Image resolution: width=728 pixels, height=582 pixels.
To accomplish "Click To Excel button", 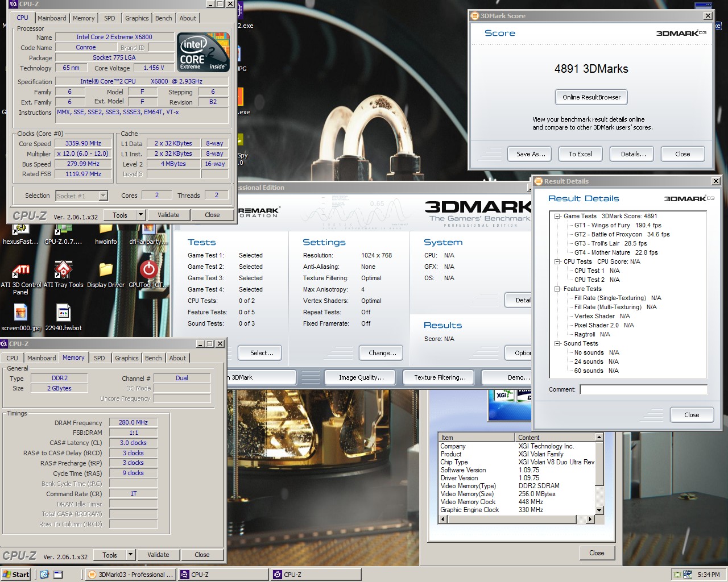I will pyautogui.click(x=580, y=154).
